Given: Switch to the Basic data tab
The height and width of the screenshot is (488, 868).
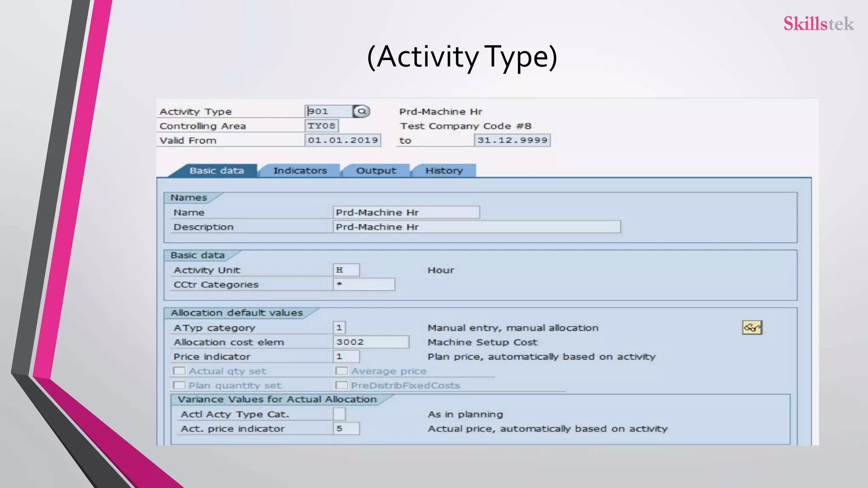Looking at the screenshot, I should pyautogui.click(x=217, y=171).
